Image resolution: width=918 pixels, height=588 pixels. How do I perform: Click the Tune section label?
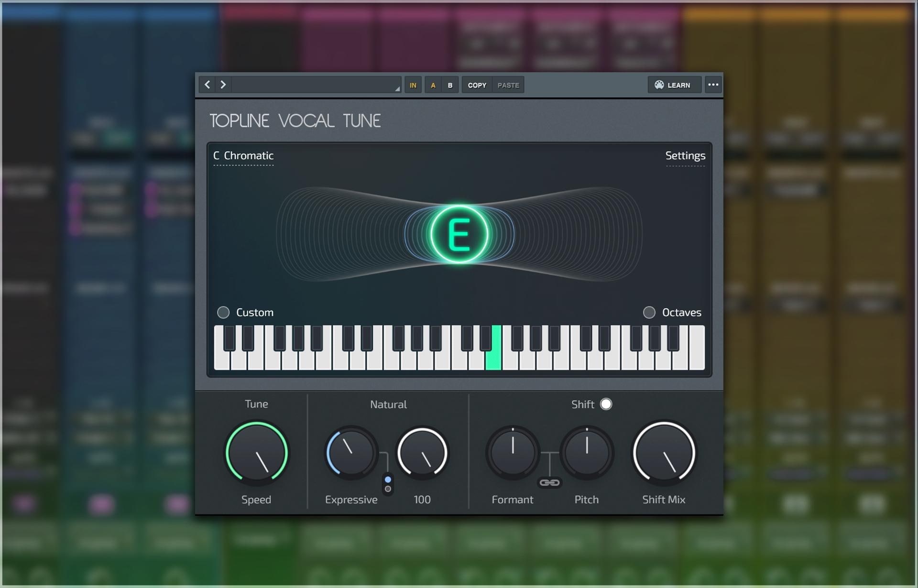pos(256,404)
